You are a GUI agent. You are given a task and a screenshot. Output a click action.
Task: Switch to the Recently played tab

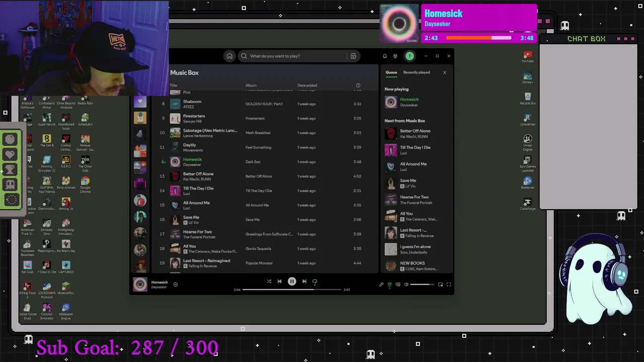[x=417, y=72]
